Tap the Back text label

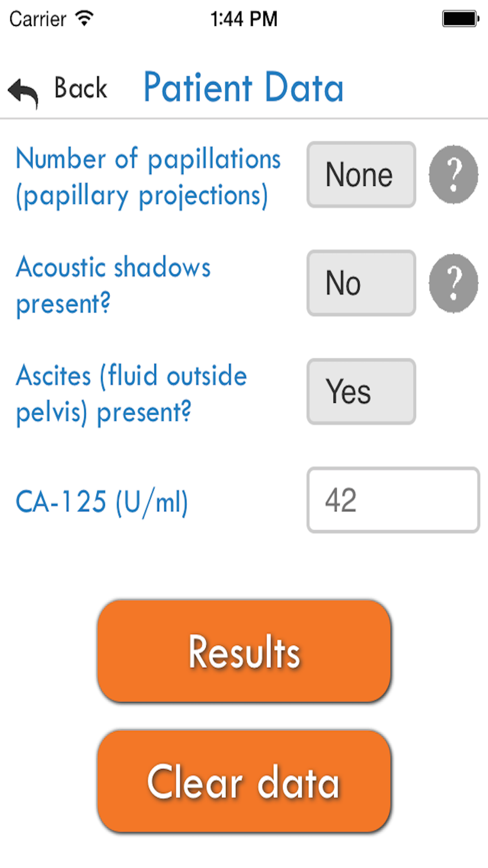(81, 88)
